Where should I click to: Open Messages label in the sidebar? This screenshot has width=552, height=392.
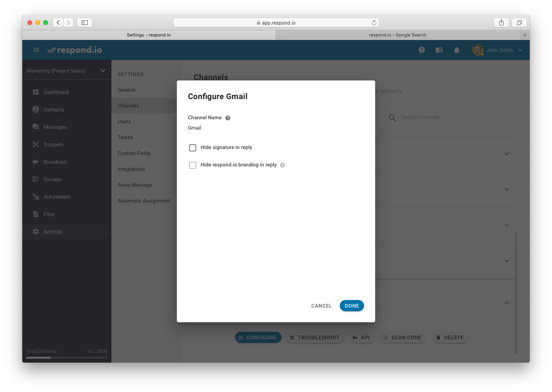tap(55, 127)
